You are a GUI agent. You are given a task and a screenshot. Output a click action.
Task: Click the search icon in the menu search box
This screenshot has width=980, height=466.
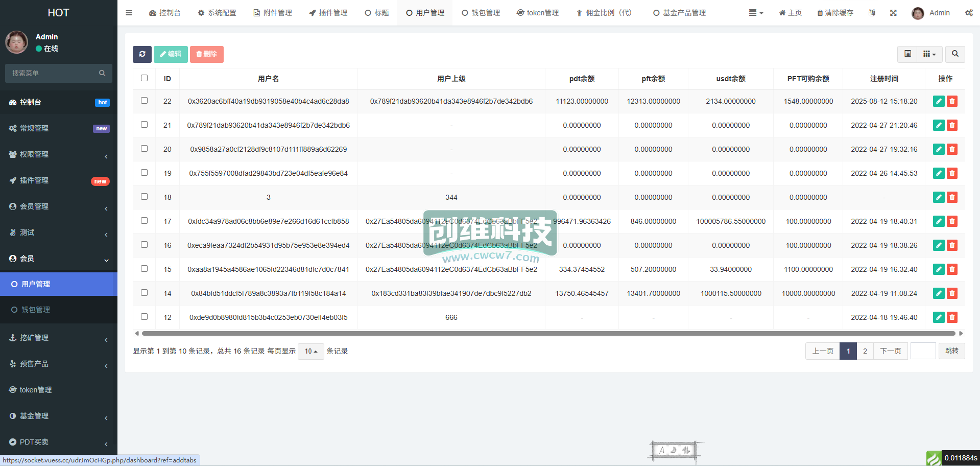pos(102,73)
